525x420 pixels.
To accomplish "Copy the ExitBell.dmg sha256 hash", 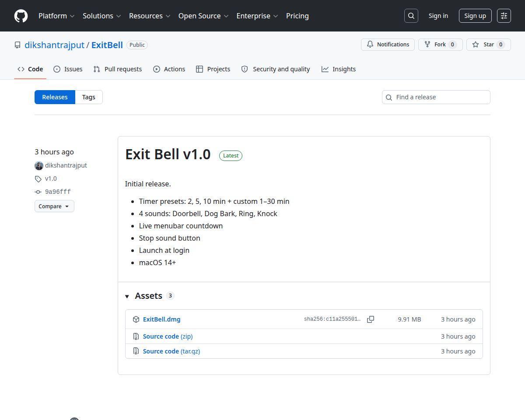I will point(371,319).
